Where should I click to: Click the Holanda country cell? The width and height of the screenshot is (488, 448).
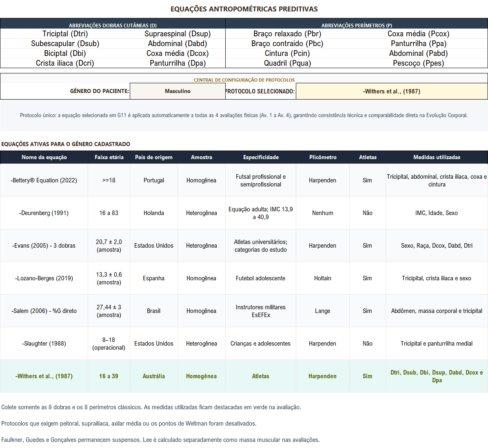point(154,213)
